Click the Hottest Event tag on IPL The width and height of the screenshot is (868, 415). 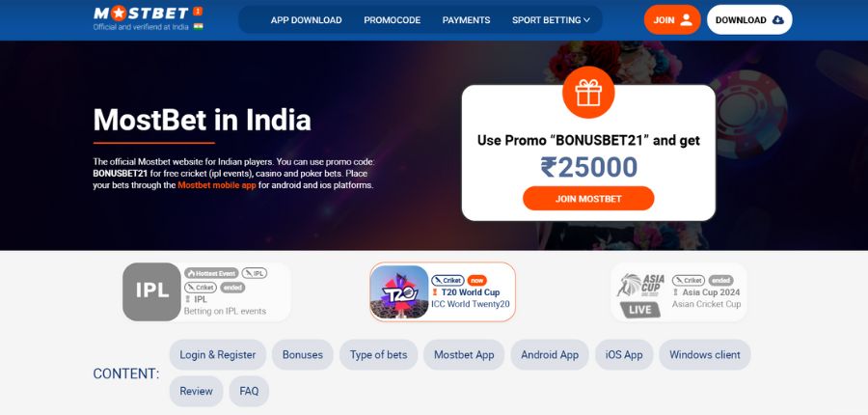coord(211,273)
